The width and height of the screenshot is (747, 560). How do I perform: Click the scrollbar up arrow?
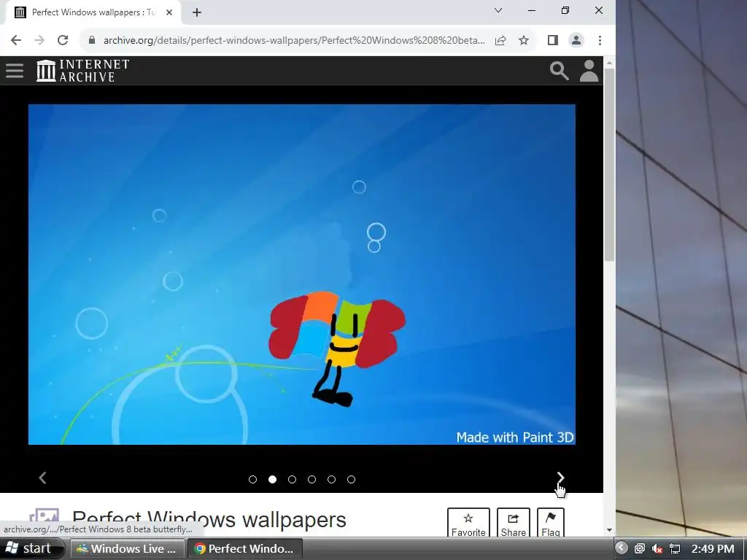pos(609,63)
